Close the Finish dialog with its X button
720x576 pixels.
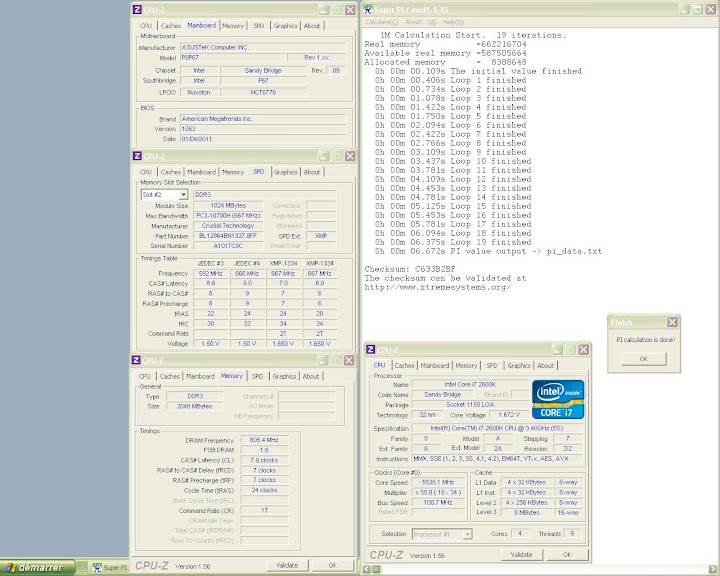pyautogui.click(x=672, y=322)
